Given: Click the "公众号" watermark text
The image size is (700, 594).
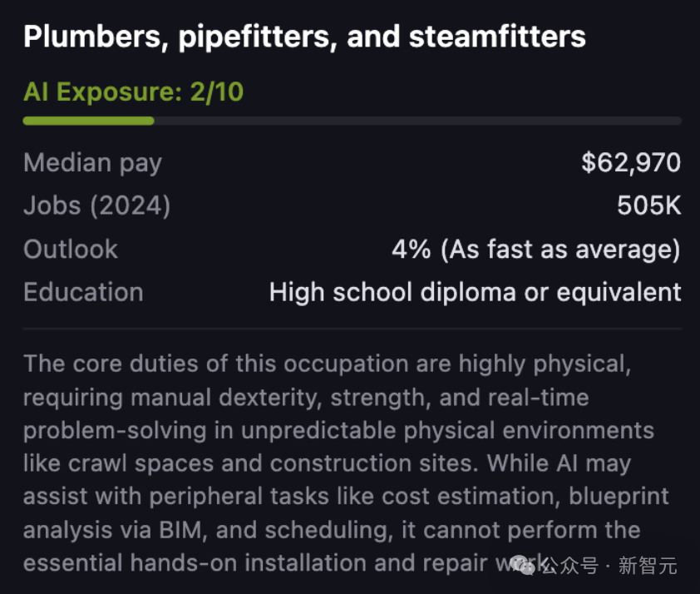Looking at the screenshot, I should click(x=570, y=567).
